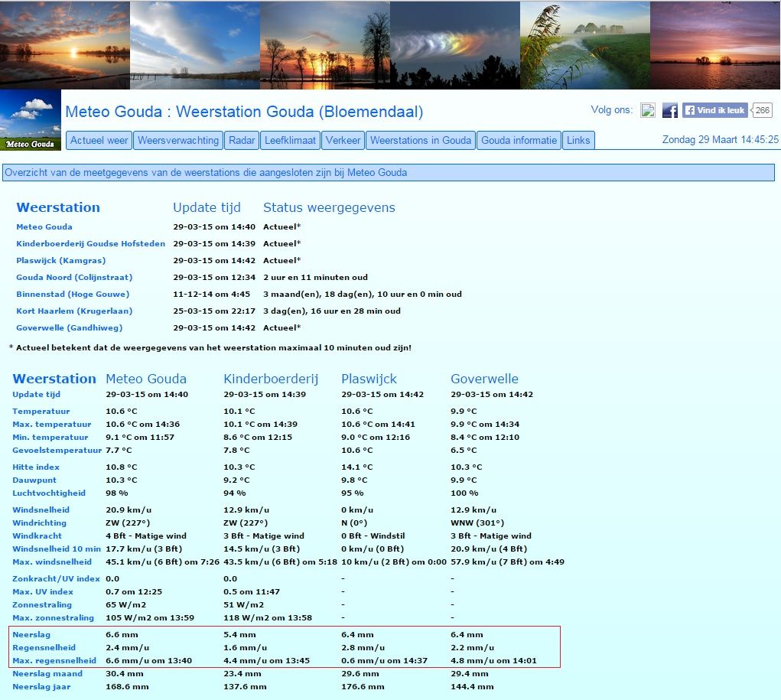Select the Links menu tab

[578, 141]
